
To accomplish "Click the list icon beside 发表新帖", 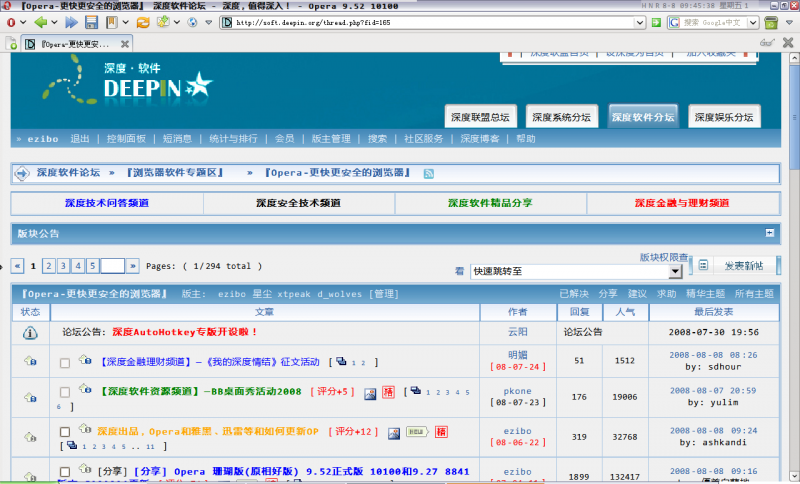I will 703,265.
